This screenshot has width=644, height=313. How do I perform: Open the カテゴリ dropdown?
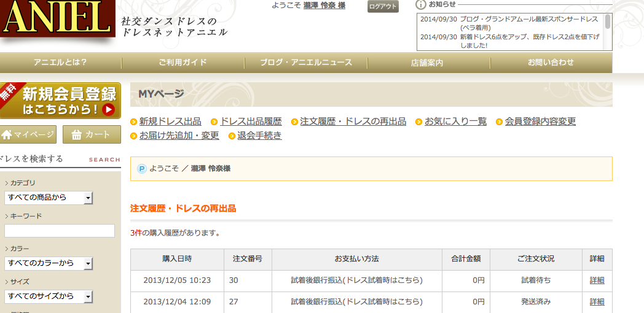tap(49, 198)
